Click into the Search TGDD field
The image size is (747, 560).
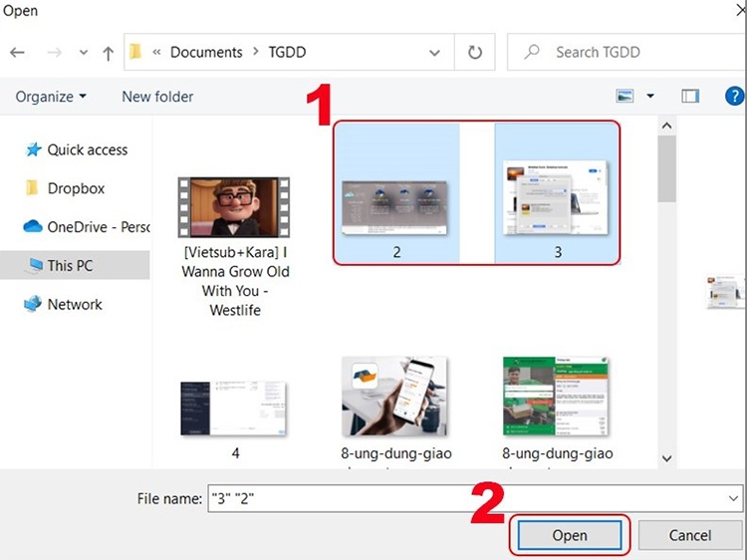626,52
